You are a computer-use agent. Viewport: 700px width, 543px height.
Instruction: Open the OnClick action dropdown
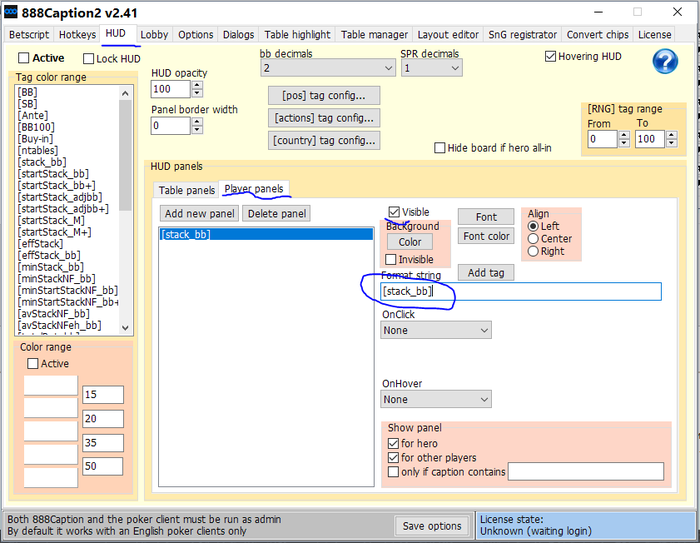[x=436, y=330]
